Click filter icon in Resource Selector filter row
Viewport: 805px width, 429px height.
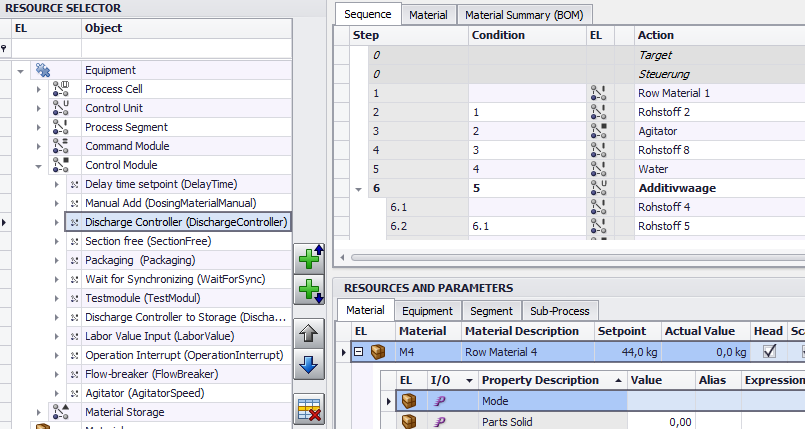(4, 48)
